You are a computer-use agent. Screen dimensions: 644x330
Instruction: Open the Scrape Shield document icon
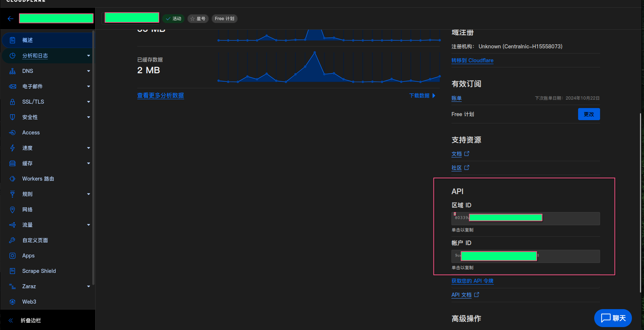click(12, 271)
